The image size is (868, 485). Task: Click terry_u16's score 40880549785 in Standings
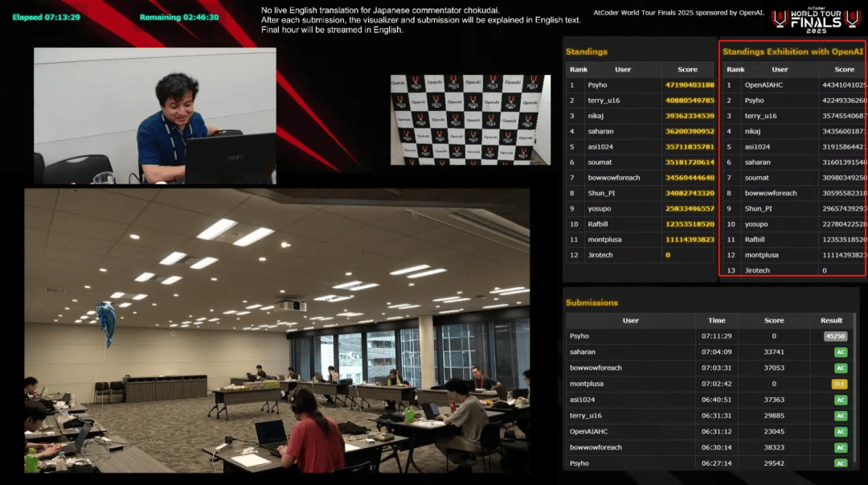click(x=690, y=101)
